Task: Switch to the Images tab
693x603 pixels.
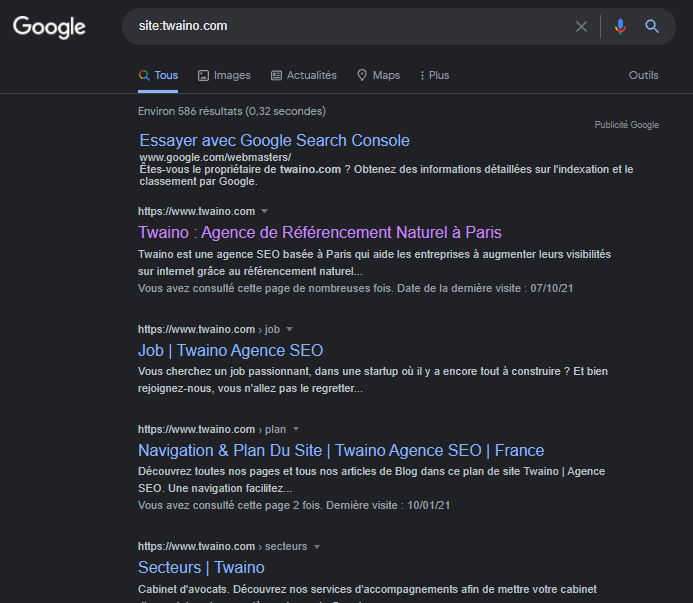Action: 224,75
